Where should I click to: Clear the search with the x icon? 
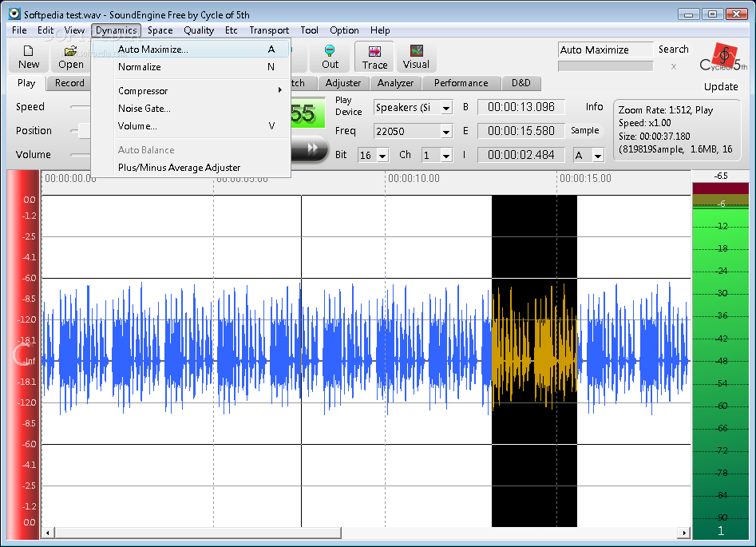tap(674, 66)
